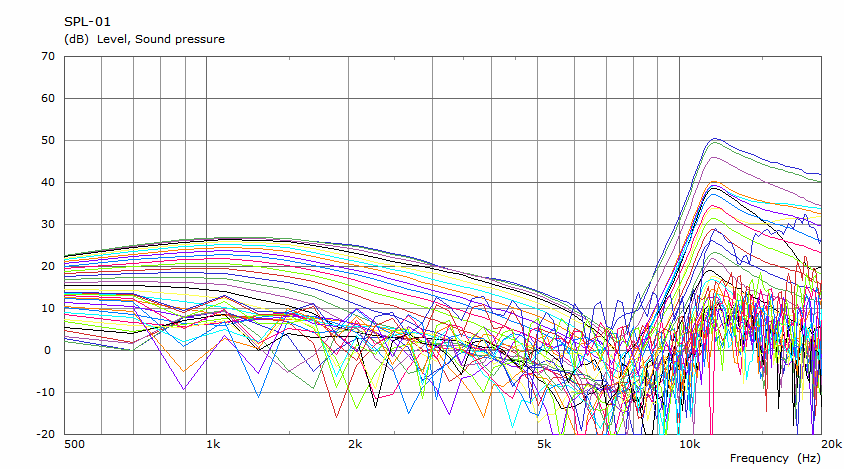The height and width of the screenshot is (469, 844).
Task: Click the 'Frequency (Hz)' axis label
Action: coord(775,458)
